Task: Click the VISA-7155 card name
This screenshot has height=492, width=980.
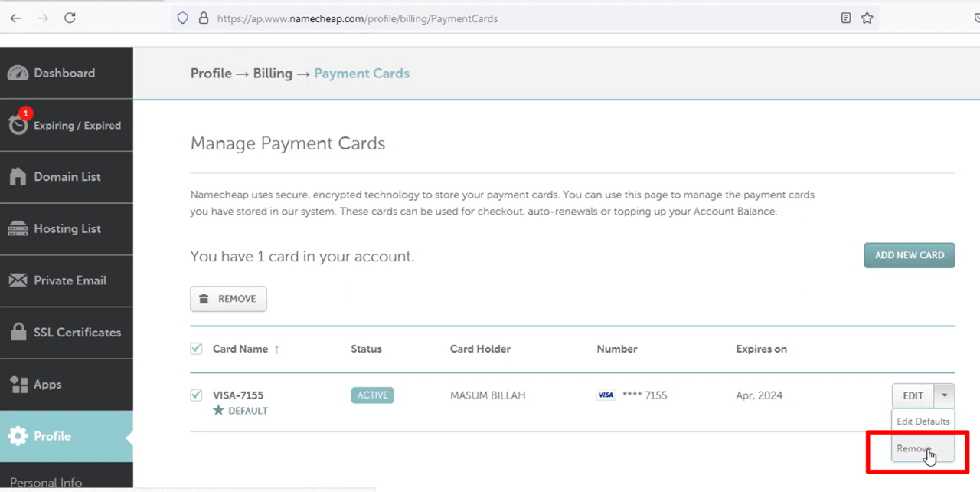Action: [238, 395]
